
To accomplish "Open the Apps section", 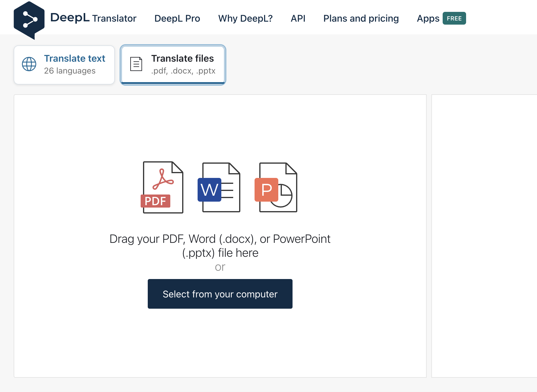I will (x=428, y=18).
